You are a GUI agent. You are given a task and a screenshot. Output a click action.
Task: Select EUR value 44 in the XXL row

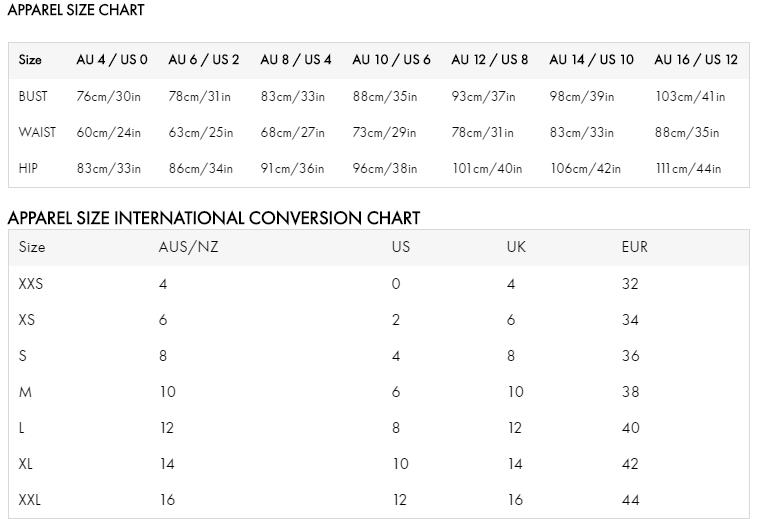pos(631,500)
